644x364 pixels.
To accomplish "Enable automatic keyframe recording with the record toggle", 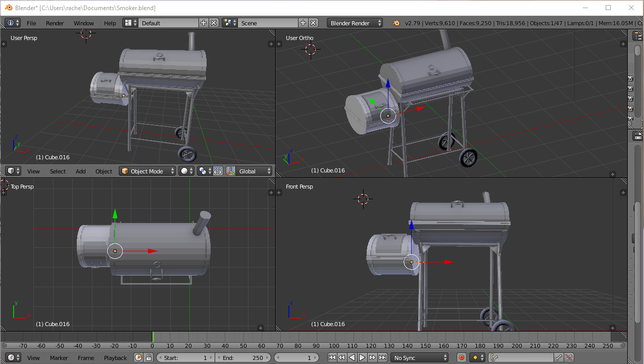I will click(x=461, y=357).
